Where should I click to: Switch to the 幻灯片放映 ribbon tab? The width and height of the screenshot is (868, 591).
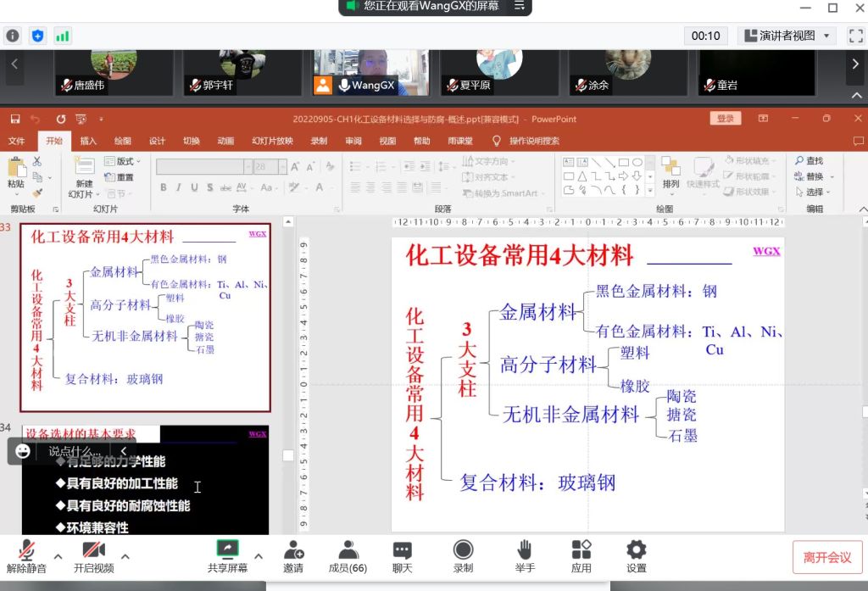coord(272,141)
